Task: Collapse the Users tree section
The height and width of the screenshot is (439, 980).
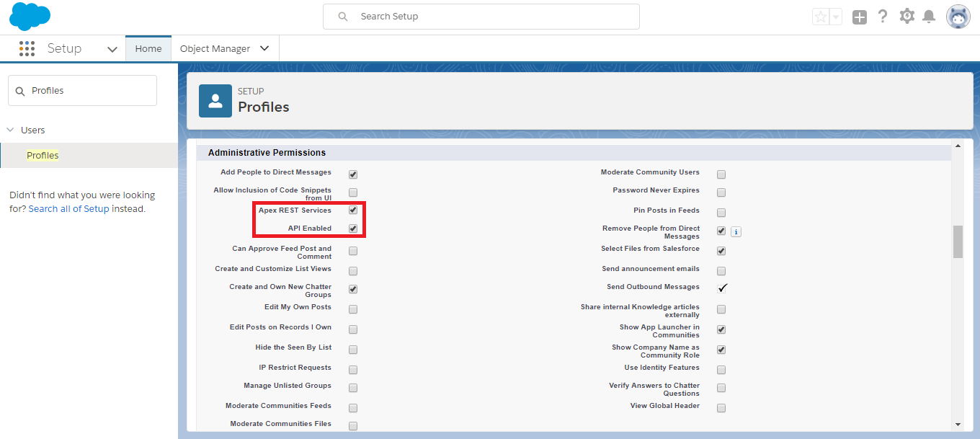Action: point(10,130)
